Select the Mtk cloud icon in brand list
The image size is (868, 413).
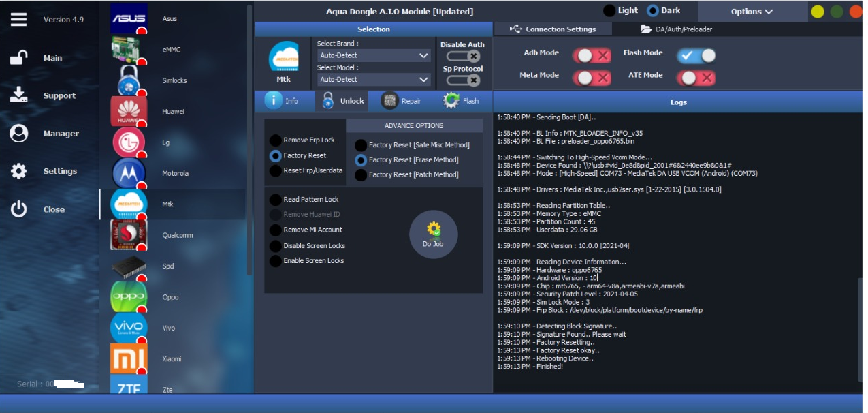pyautogui.click(x=129, y=204)
